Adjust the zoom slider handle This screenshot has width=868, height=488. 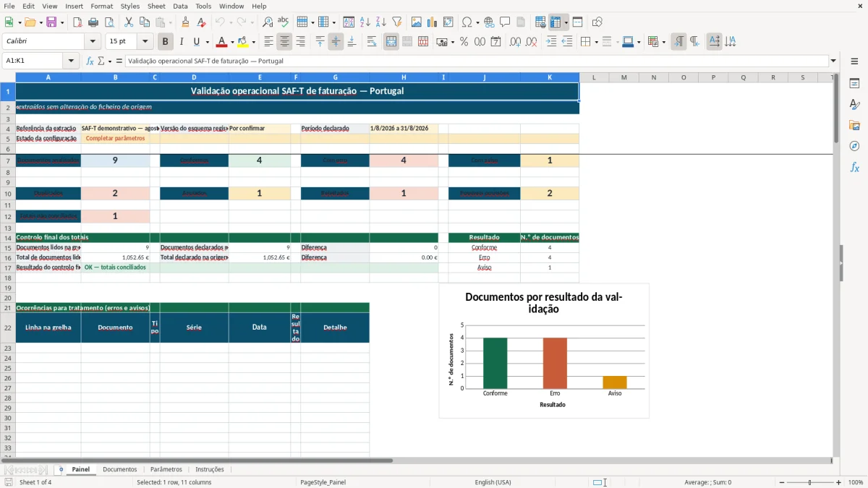point(809,482)
